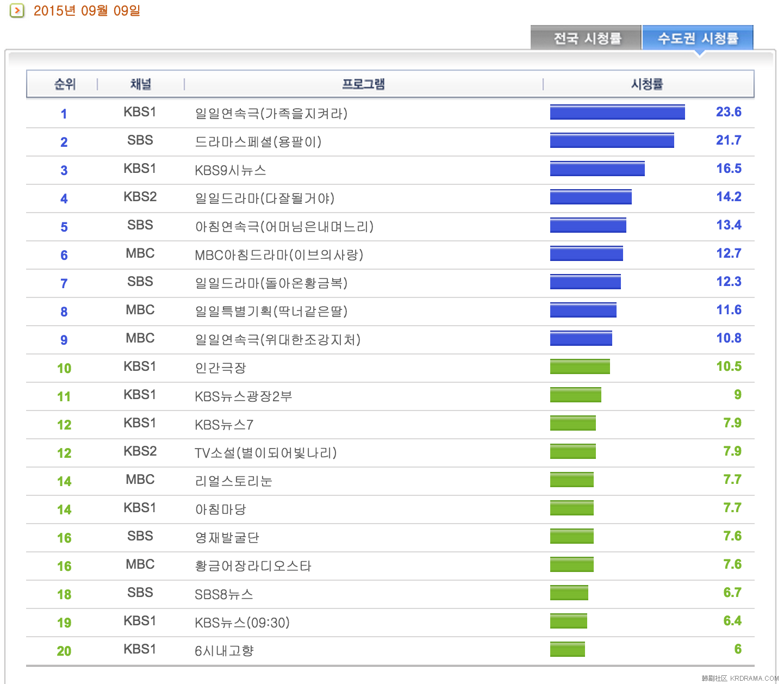Click the blue rating bar for KBS9시뉴스
The image size is (784, 684).
point(597,169)
